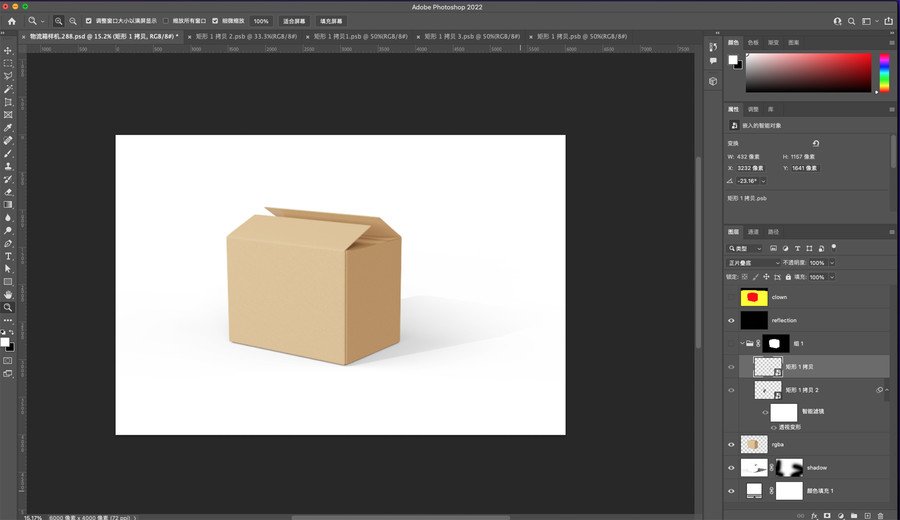Select the Dodge tool
This screenshot has width=900, height=520.
8,230
